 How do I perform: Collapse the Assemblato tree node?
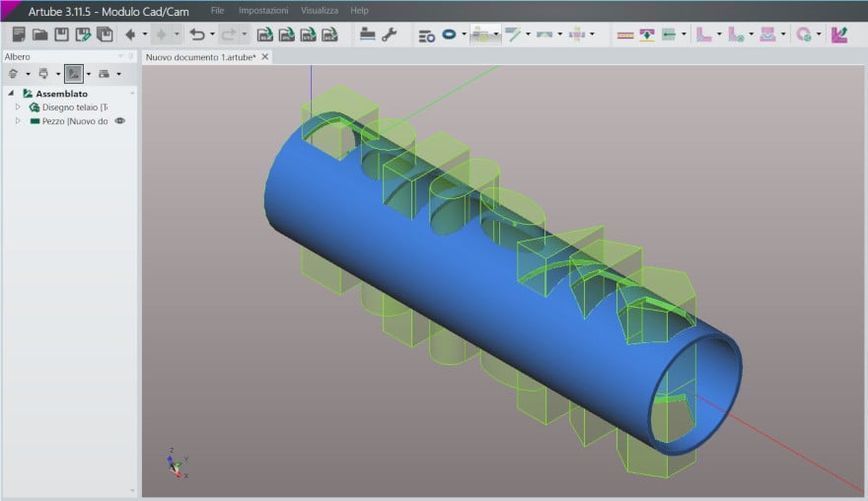click(11, 94)
